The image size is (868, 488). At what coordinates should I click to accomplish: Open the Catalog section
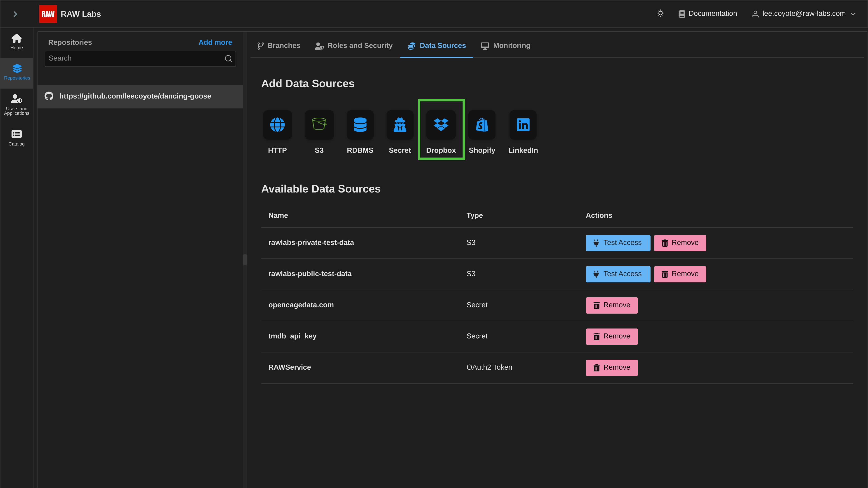tap(17, 138)
